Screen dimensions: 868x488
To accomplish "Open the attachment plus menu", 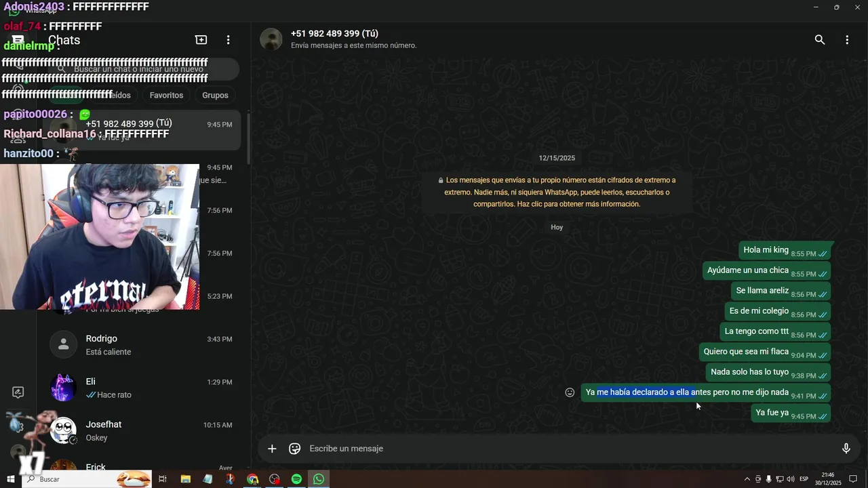I will click(272, 449).
